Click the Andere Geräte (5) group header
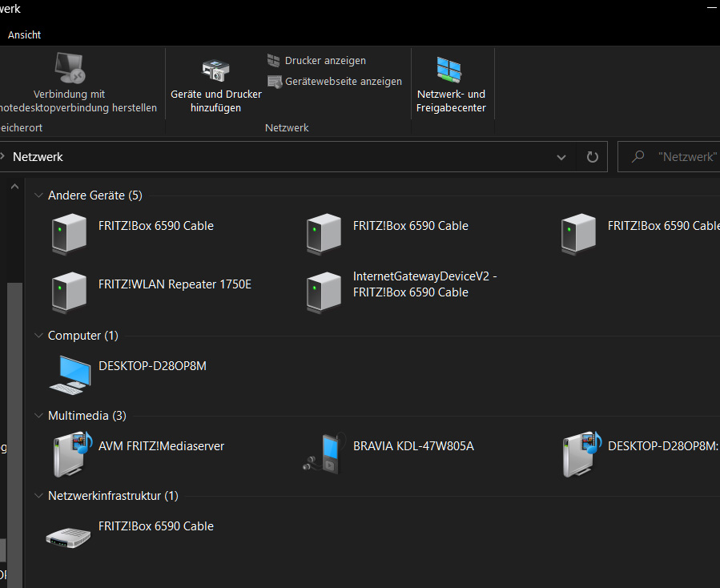720x588 pixels. [x=95, y=195]
